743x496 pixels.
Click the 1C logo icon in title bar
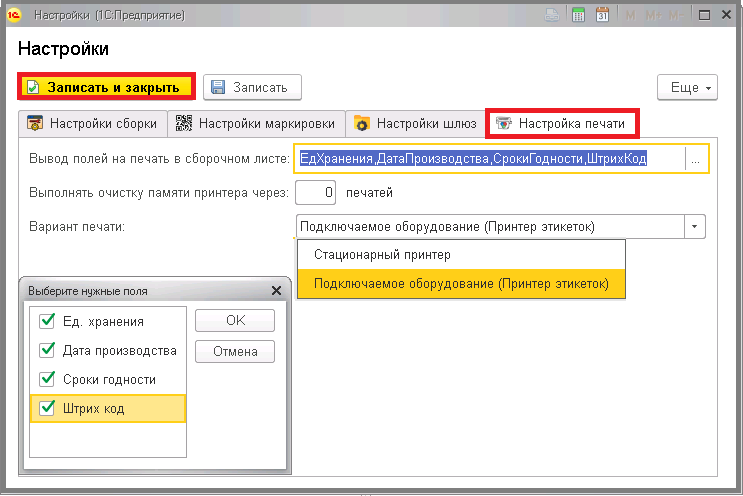point(14,15)
